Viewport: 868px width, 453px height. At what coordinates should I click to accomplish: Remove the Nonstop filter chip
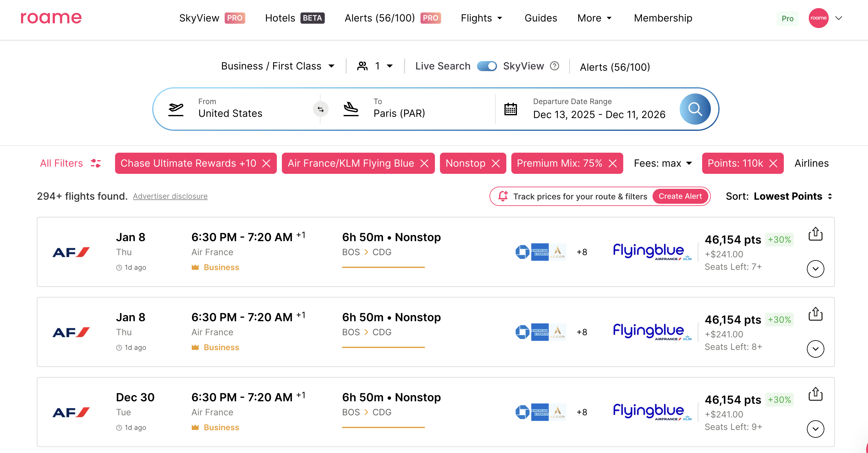[496, 163]
